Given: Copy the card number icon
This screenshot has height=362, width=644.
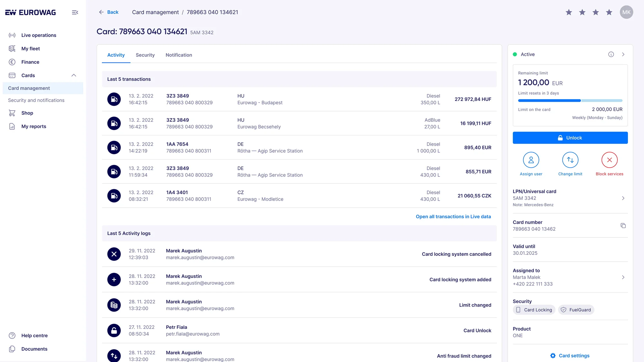Looking at the screenshot, I should click(x=623, y=226).
